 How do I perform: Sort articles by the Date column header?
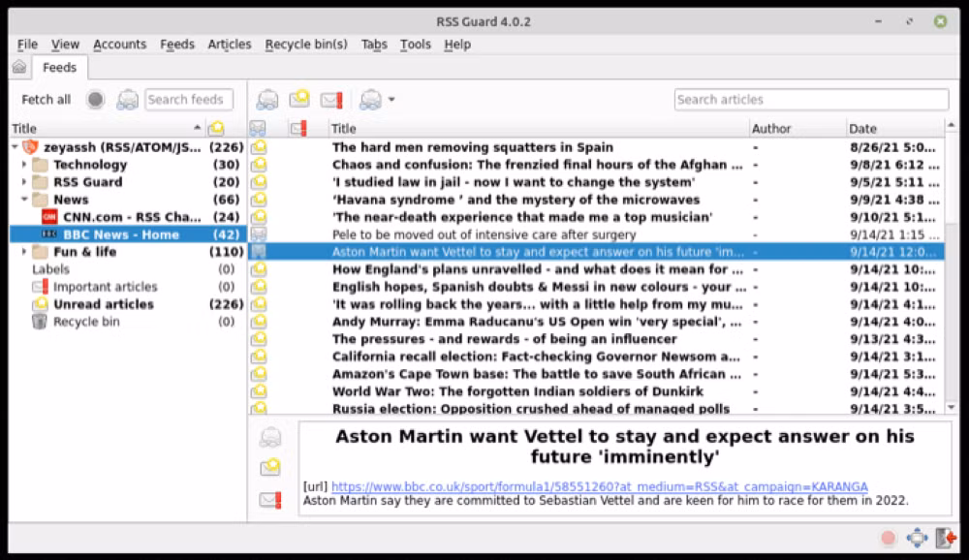(894, 129)
